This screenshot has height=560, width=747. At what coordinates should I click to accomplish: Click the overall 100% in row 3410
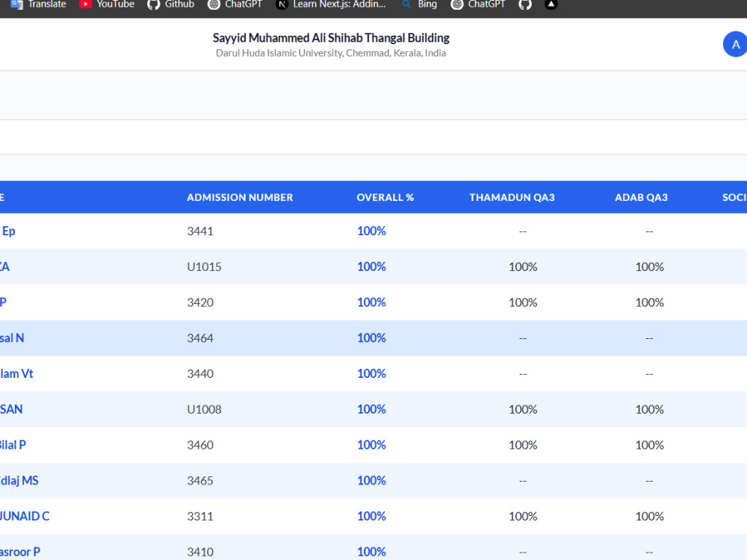(x=371, y=552)
